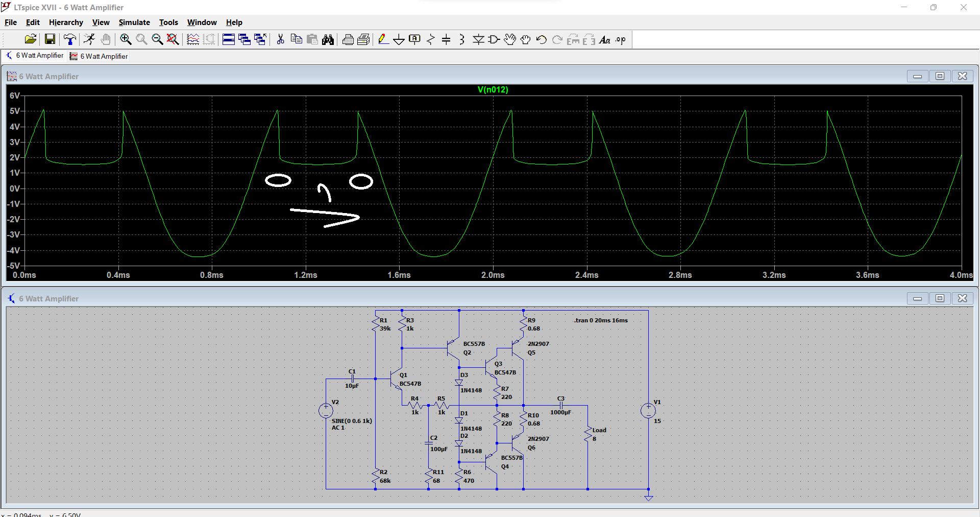The image size is (980, 517).
Task: Click the Pan magnifier icon
Action: (x=141, y=39)
